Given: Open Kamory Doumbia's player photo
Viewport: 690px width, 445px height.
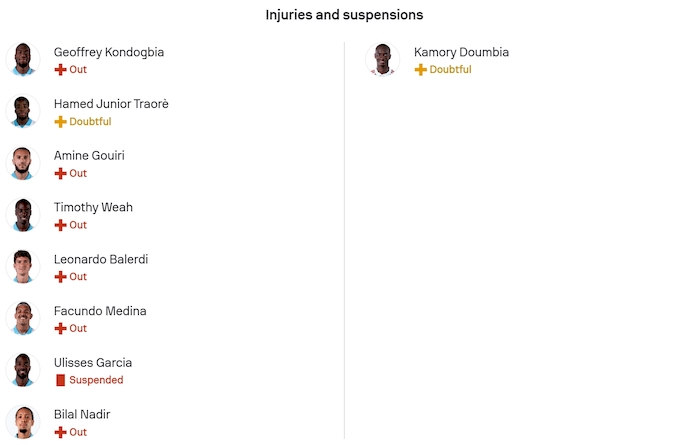Looking at the screenshot, I should point(382,60).
